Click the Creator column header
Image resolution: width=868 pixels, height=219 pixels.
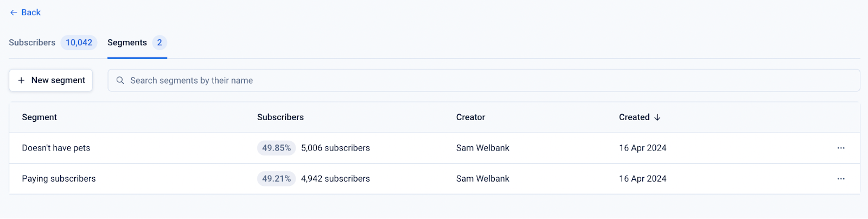[x=471, y=117]
